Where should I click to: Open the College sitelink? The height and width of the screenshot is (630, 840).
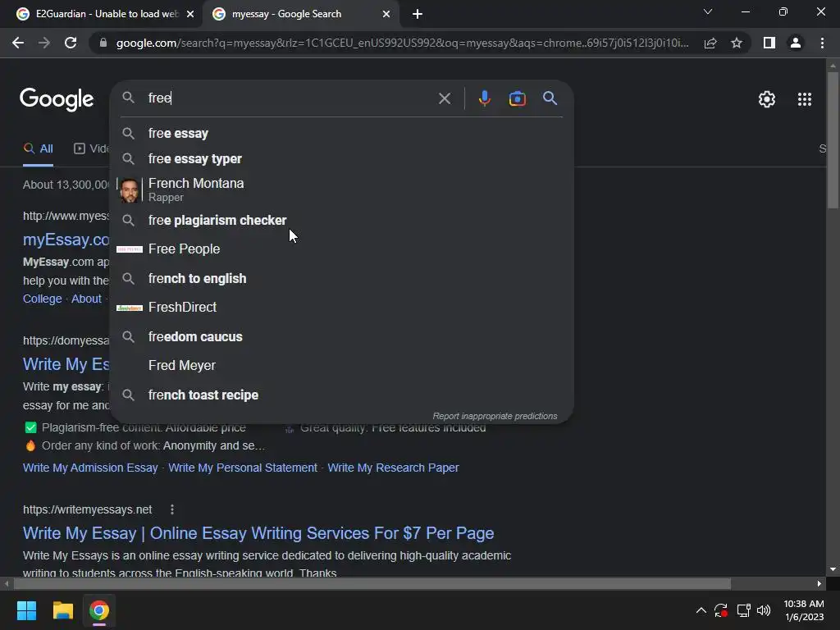(x=43, y=299)
